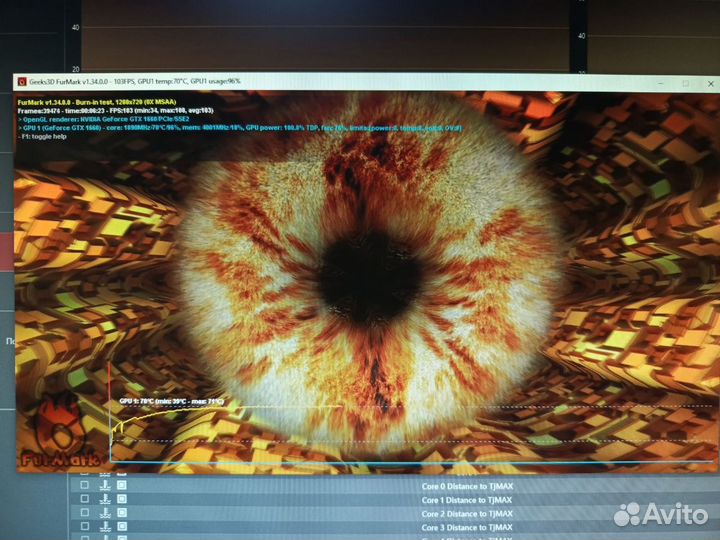Tick the Core 0 Distance to TjMAX checkbox
The height and width of the screenshot is (540, 720).
pyautogui.click(x=84, y=486)
